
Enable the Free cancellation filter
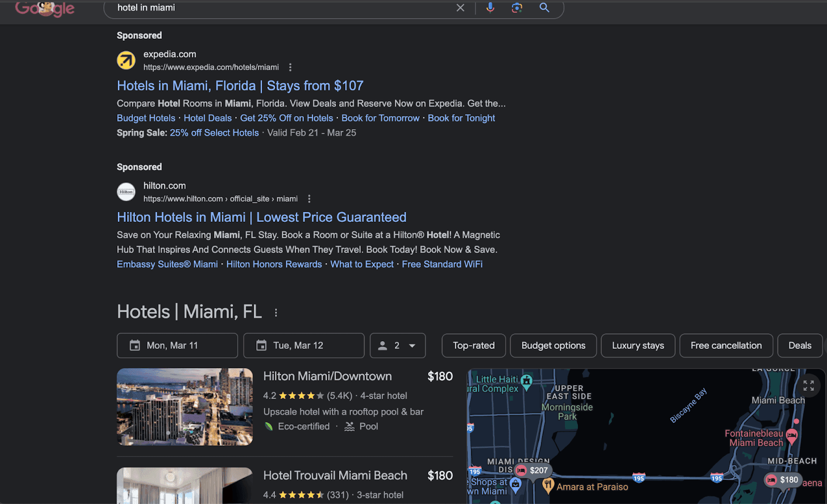tap(726, 345)
